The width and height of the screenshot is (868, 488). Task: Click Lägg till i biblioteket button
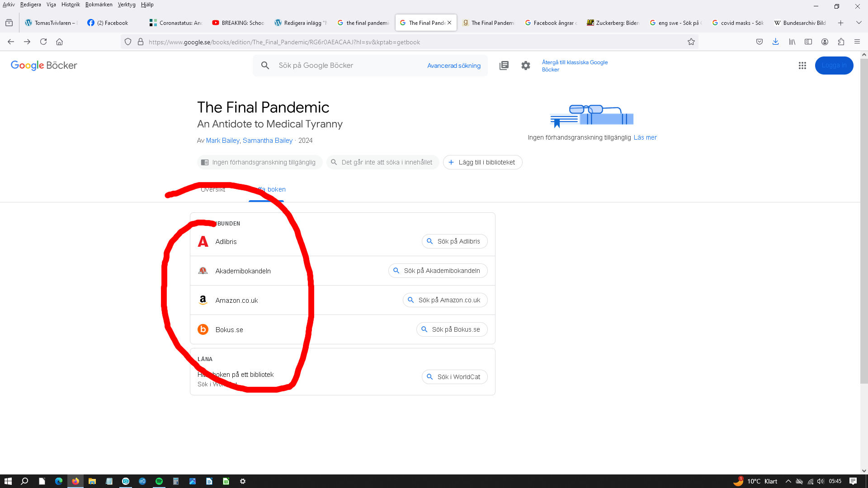coord(483,162)
